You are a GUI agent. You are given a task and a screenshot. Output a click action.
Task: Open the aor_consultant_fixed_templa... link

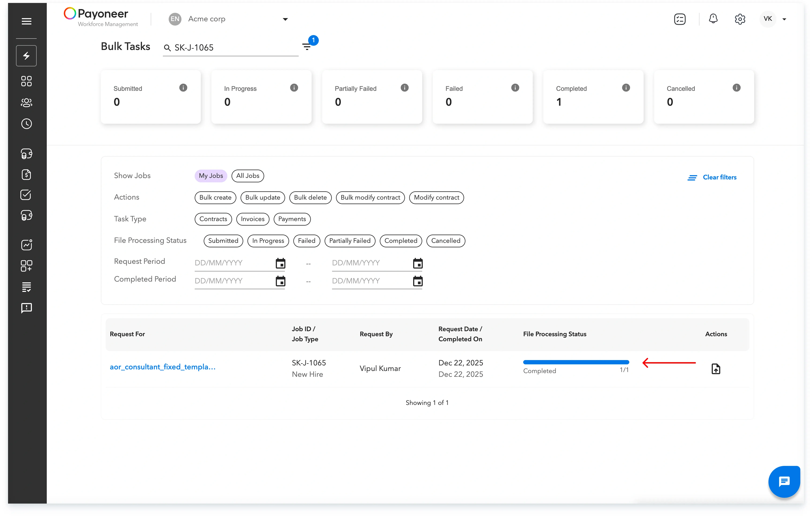point(163,367)
